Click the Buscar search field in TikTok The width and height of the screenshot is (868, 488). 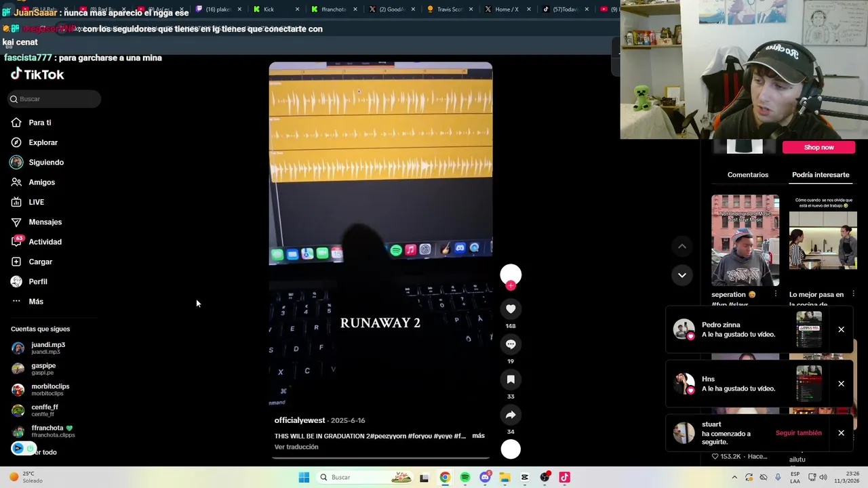[54, 99]
